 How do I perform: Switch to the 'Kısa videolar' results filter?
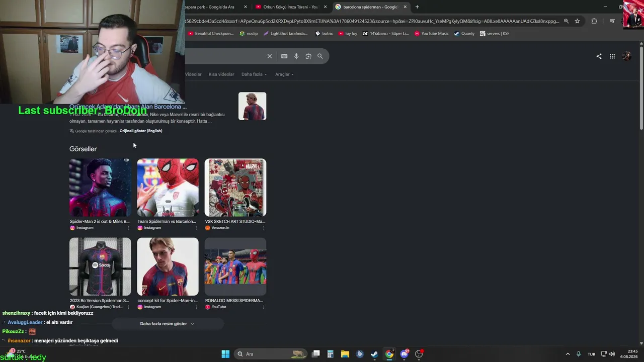pos(221,74)
